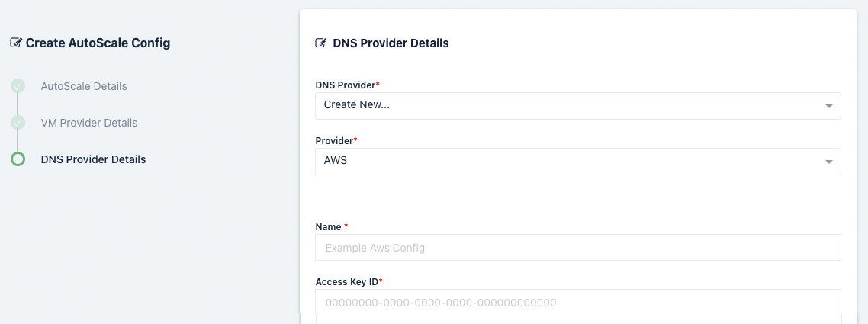868x324 pixels.
Task: Click the DNS Provider Details panel title
Action: [x=391, y=43]
